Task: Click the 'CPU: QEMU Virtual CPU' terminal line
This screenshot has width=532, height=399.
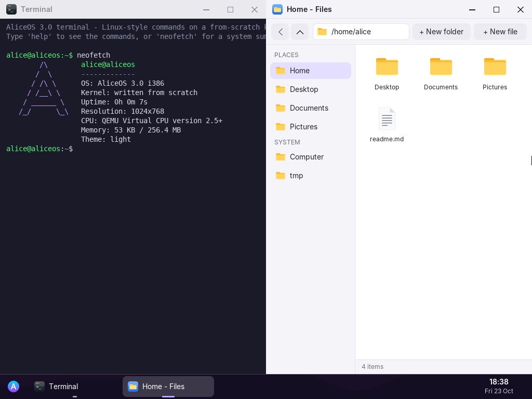Action: (152, 121)
